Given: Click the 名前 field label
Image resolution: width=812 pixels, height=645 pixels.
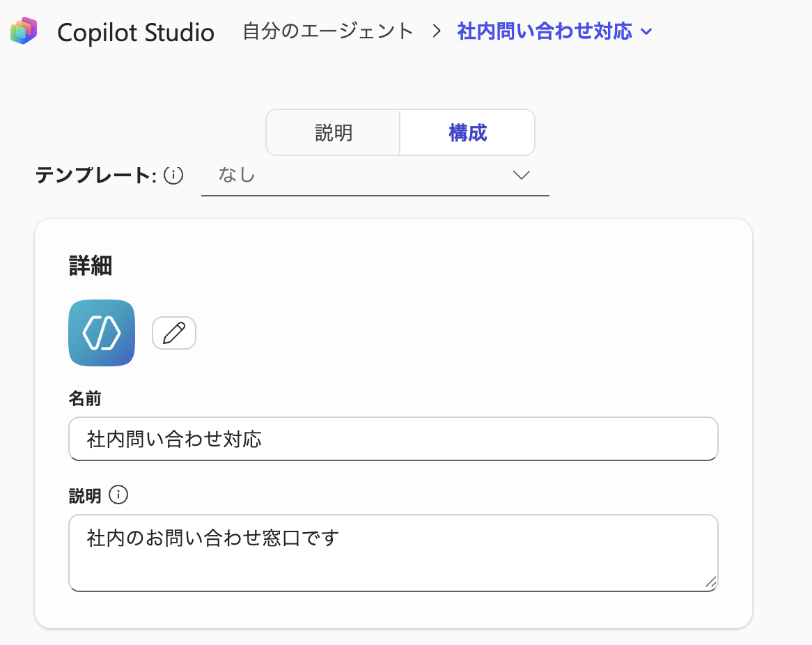Looking at the screenshot, I should coord(85,398).
